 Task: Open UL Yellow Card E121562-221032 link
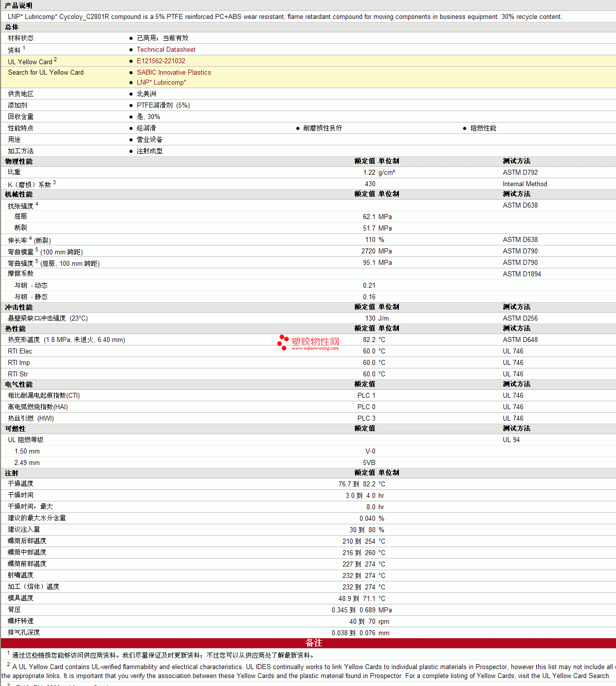(161, 61)
